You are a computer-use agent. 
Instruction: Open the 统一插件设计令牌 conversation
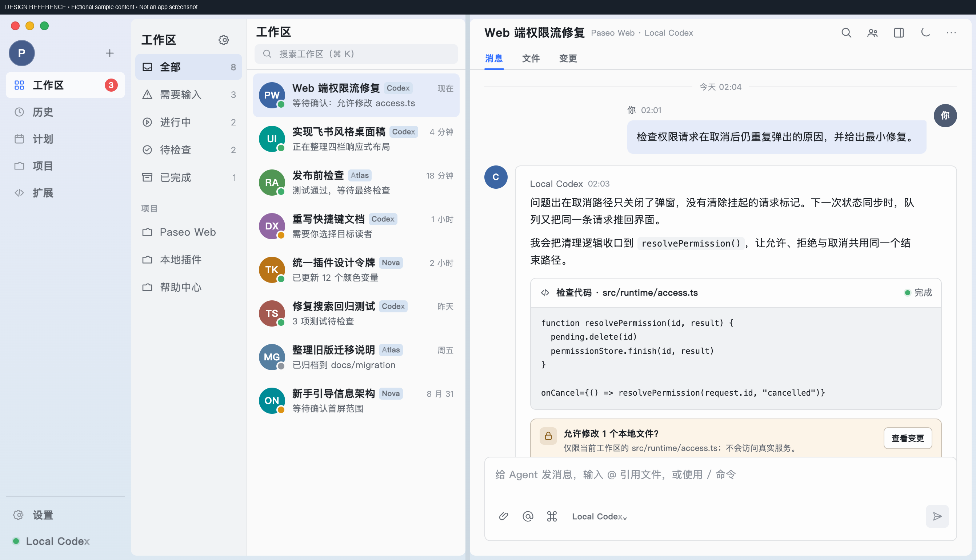pos(356,269)
